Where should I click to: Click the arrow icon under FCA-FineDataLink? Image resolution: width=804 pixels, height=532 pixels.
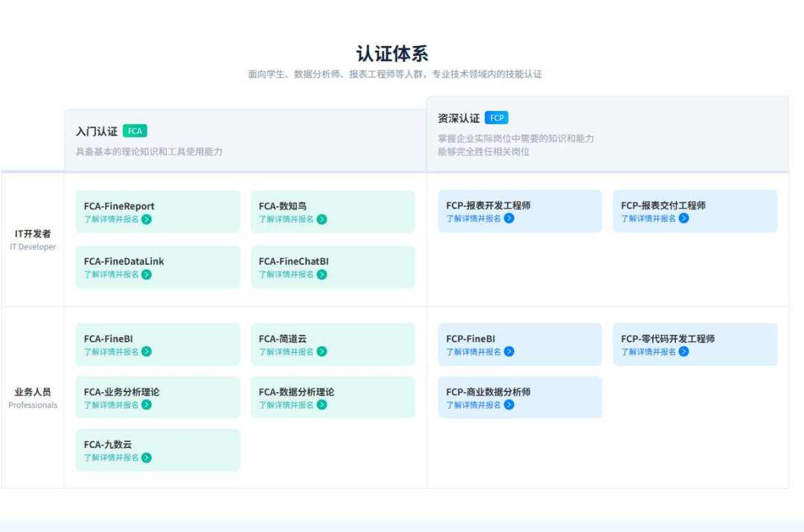[147, 275]
